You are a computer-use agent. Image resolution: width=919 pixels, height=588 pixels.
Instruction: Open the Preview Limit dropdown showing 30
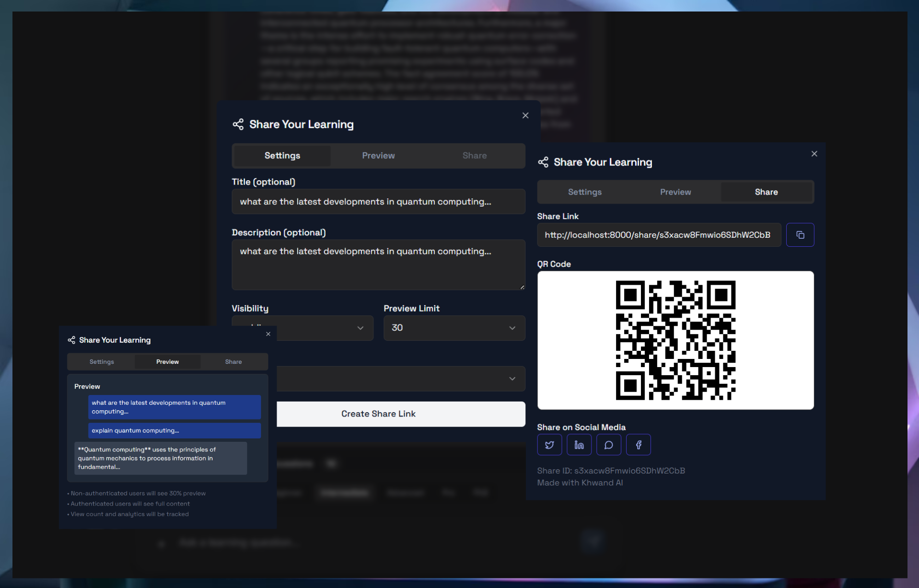(x=454, y=328)
